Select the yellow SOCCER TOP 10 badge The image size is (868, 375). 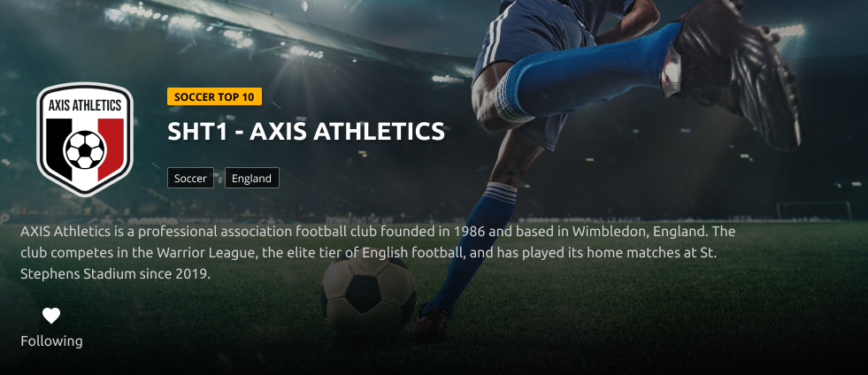214,96
